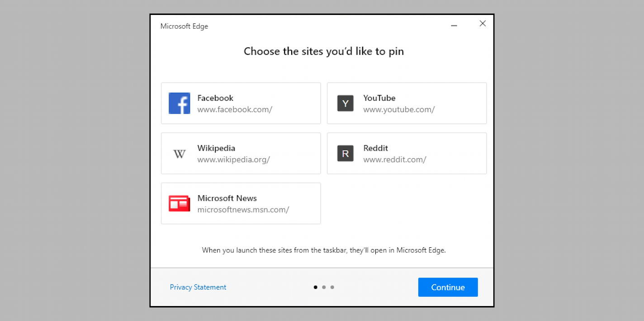The height and width of the screenshot is (321, 644).
Task: Click the www.facebook.com/ URL text
Action: click(235, 109)
